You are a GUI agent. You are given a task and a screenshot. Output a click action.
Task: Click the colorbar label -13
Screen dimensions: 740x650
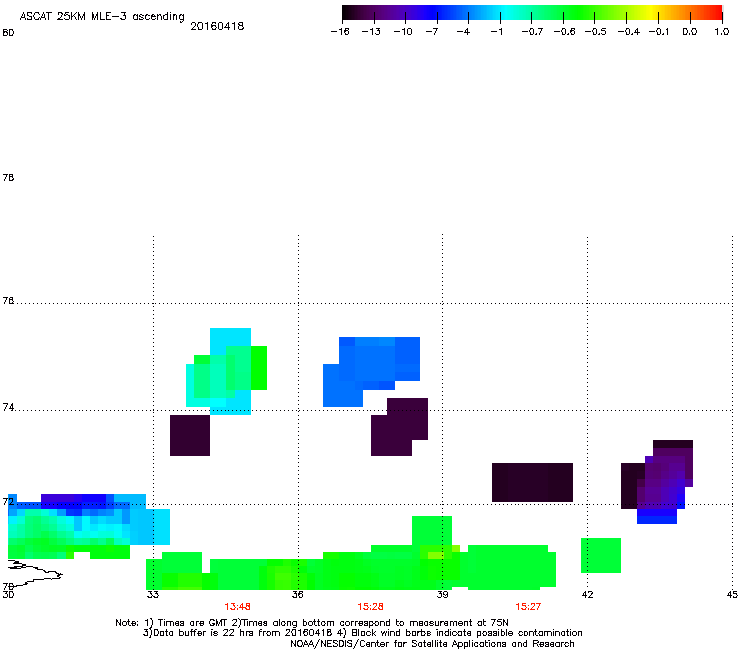371,32
